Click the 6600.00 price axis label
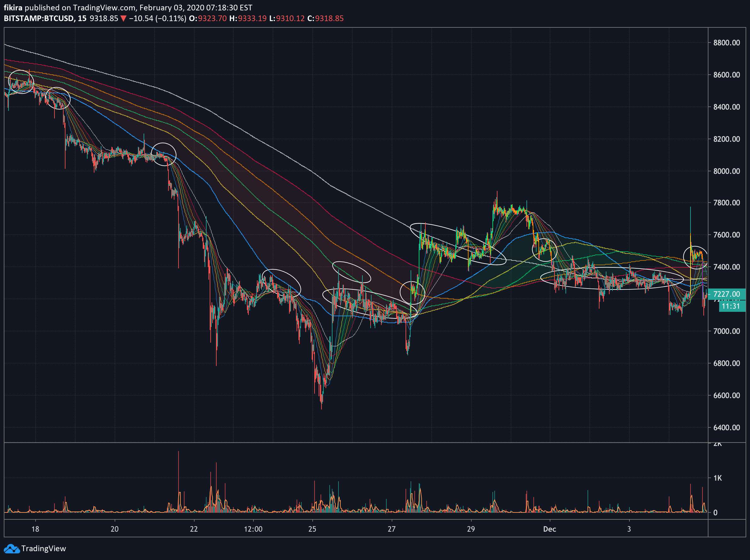This screenshot has width=750, height=560. (x=727, y=395)
